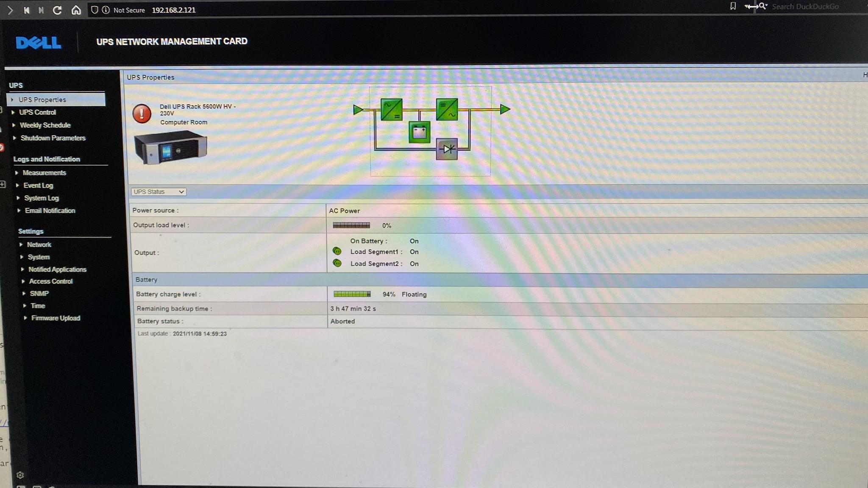Open SNMP settings
The height and width of the screenshot is (488, 868).
coord(39,294)
